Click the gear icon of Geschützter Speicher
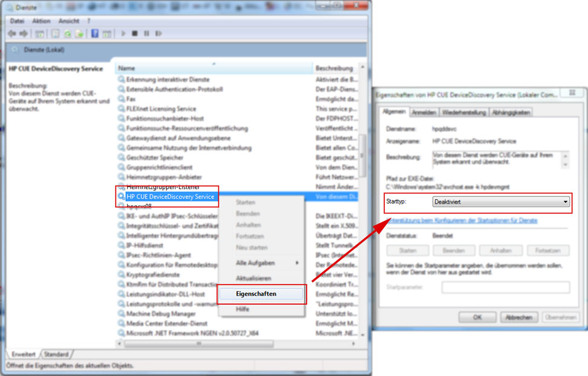588x376 pixels. point(121,157)
